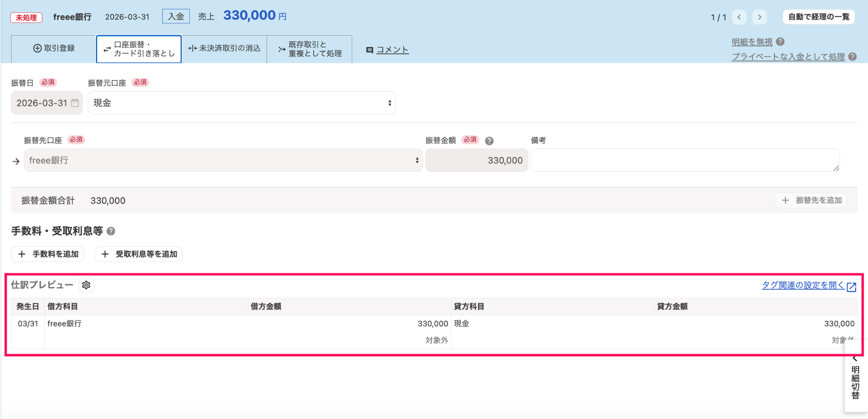
Task: Select 口座振替・カード引き落とし tab
Action: [x=139, y=49]
